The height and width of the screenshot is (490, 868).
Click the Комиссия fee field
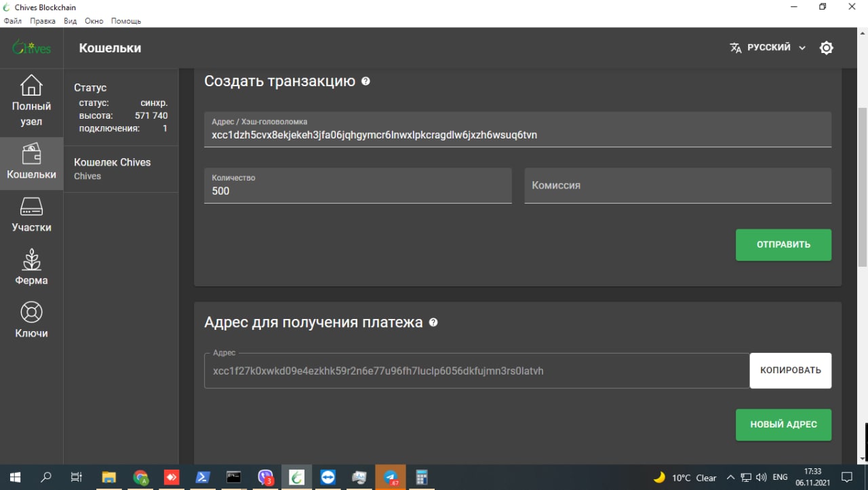tap(677, 185)
